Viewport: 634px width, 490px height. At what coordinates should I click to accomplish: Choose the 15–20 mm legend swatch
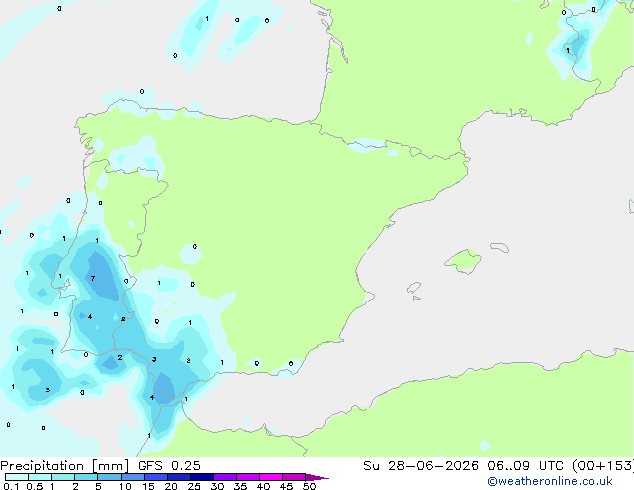(155, 477)
